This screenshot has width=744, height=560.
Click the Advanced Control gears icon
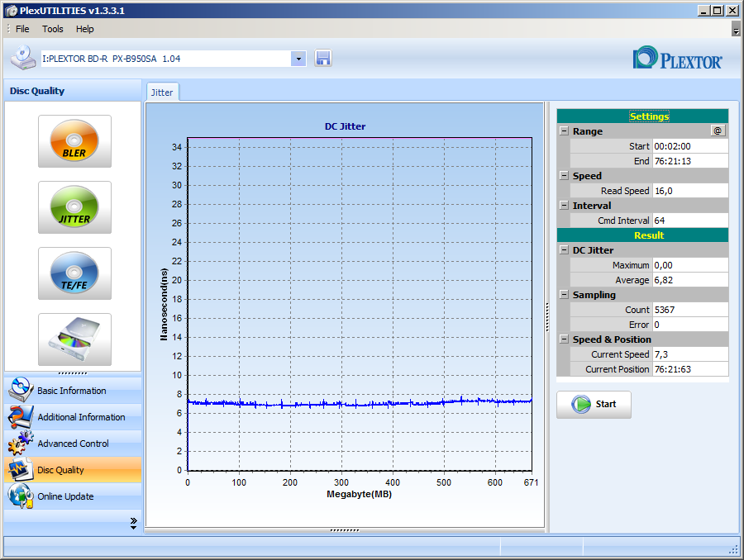click(x=21, y=443)
